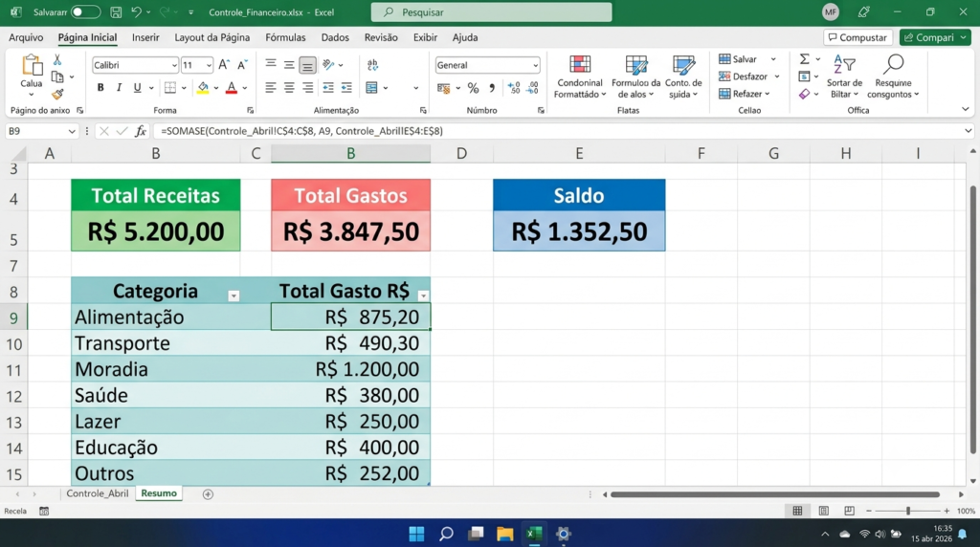Image resolution: width=980 pixels, height=547 pixels.
Task: Click the green Compari share button
Action: point(935,37)
